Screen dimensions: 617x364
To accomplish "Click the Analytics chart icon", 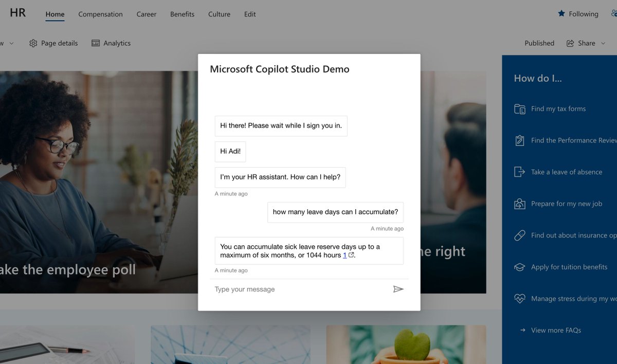I will [95, 43].
